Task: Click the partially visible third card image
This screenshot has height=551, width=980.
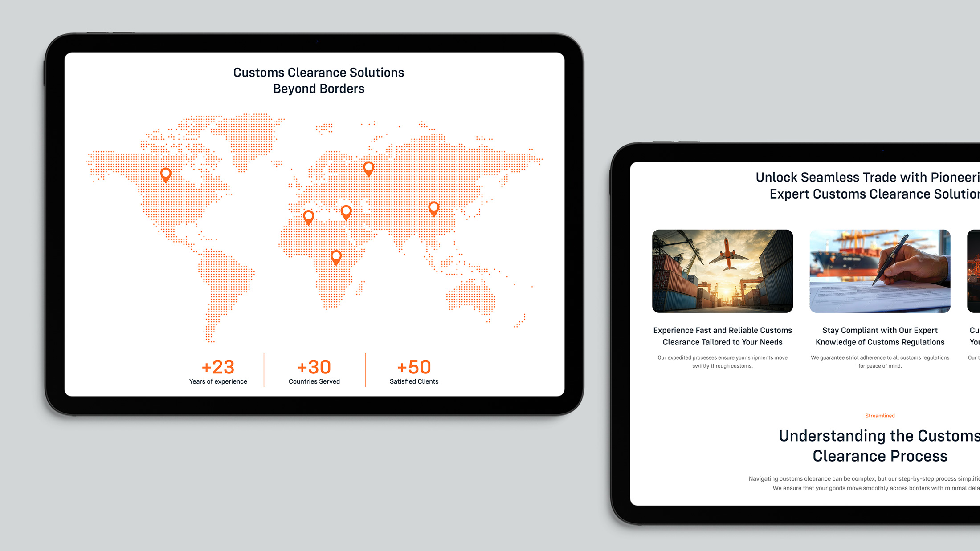Action: (x=973, y=271)
